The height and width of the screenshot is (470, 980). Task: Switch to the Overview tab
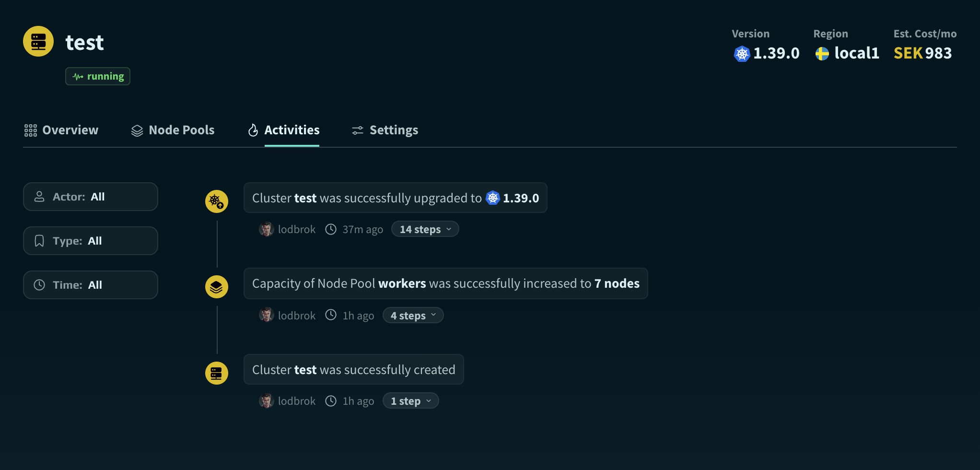61,130
